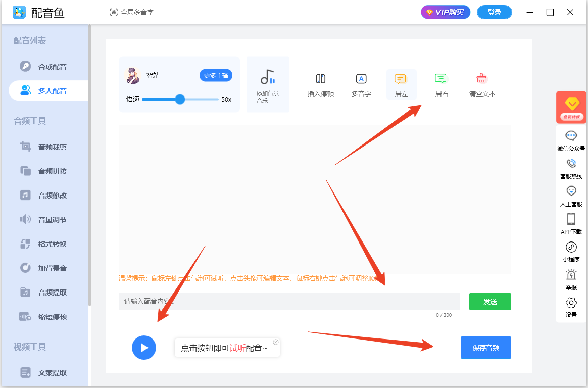The width and height of the screenshot is (588, 388).
Task: Click the 50x speed value
Action: coord(226,100)
